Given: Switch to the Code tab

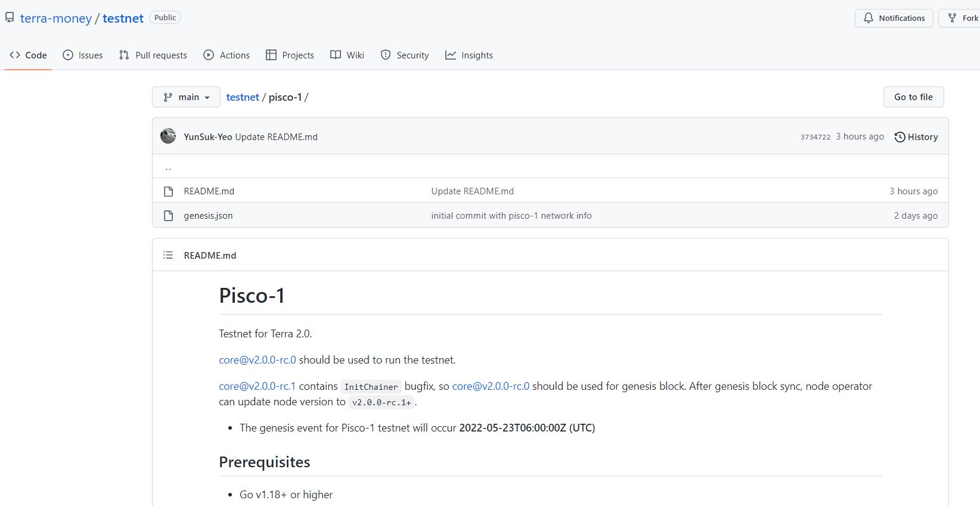Looking at the screenshot, I should pos(28,55).
